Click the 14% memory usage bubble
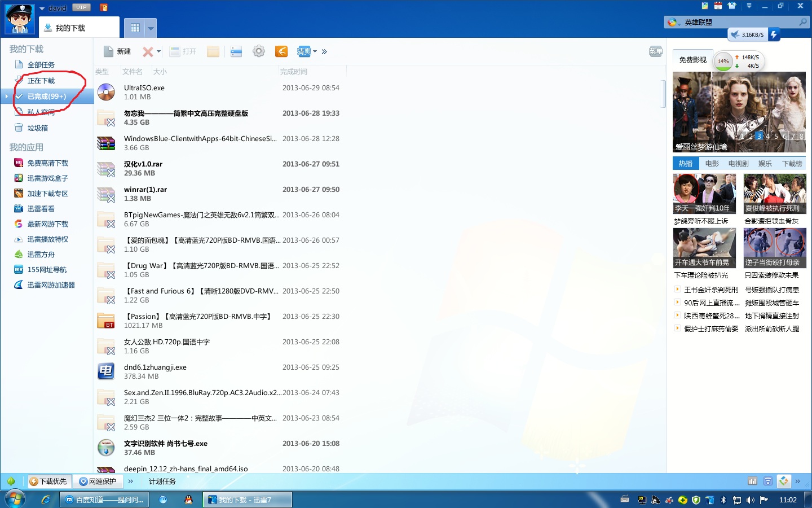Viewport: 812px width, 508px height. (723, 61)
